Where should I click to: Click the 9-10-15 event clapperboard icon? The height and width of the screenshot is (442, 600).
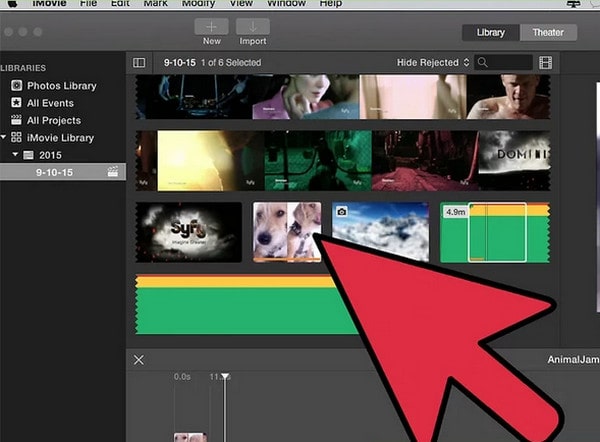pos(113,171)
